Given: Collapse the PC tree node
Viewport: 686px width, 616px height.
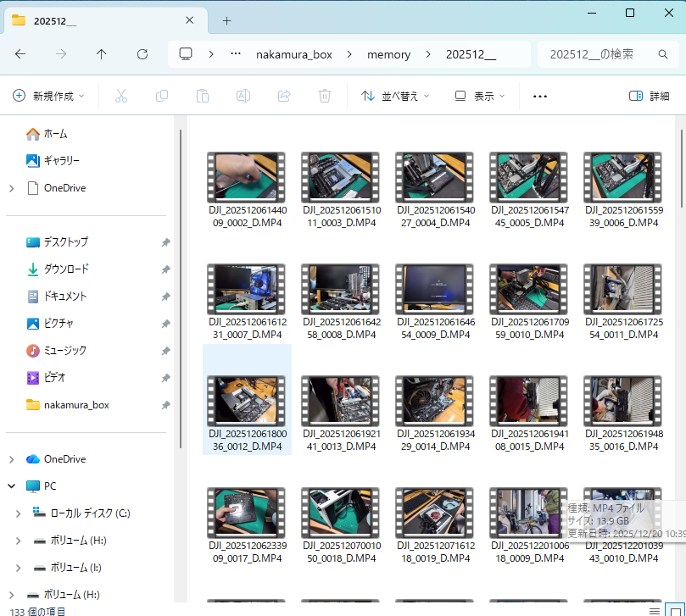Looking at the screenshot, I should click(x=11, y=486).
